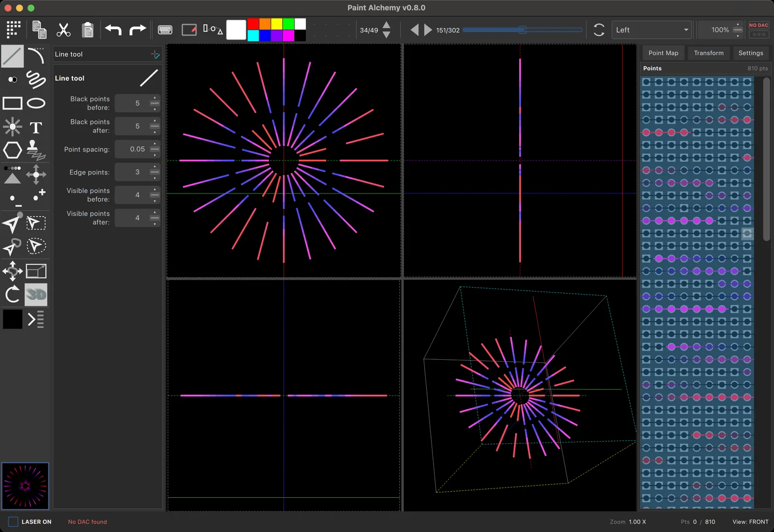Viewport: 774px width, 532px height.
Task: Pick the red color swatch
Action: tap(253, 24)
